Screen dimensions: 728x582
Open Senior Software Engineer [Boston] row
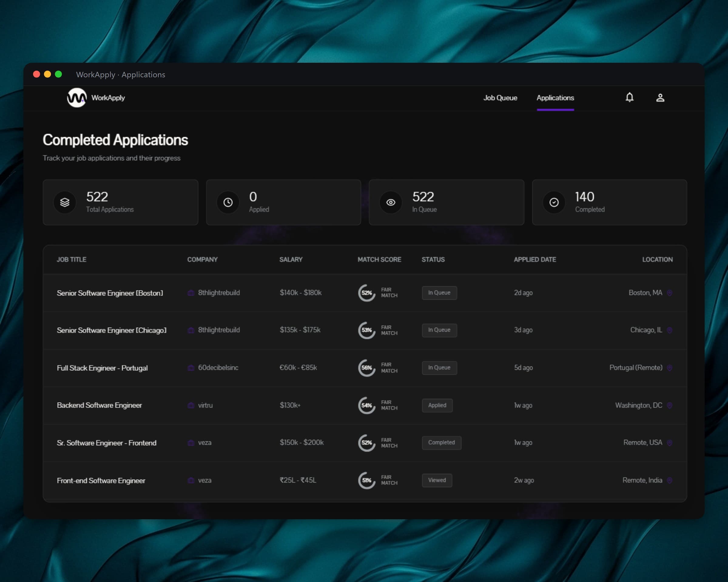[365, 293]
